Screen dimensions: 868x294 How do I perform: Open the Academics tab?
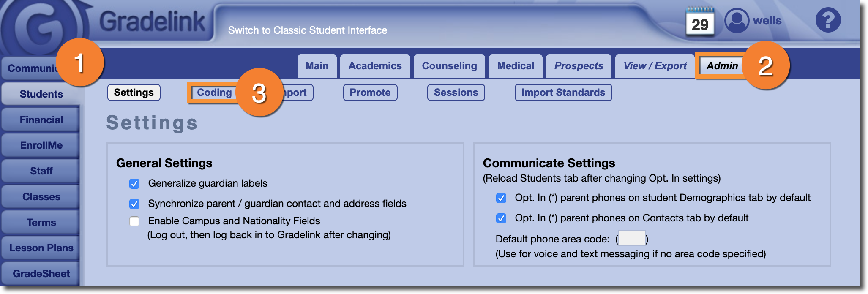(375, 66)
